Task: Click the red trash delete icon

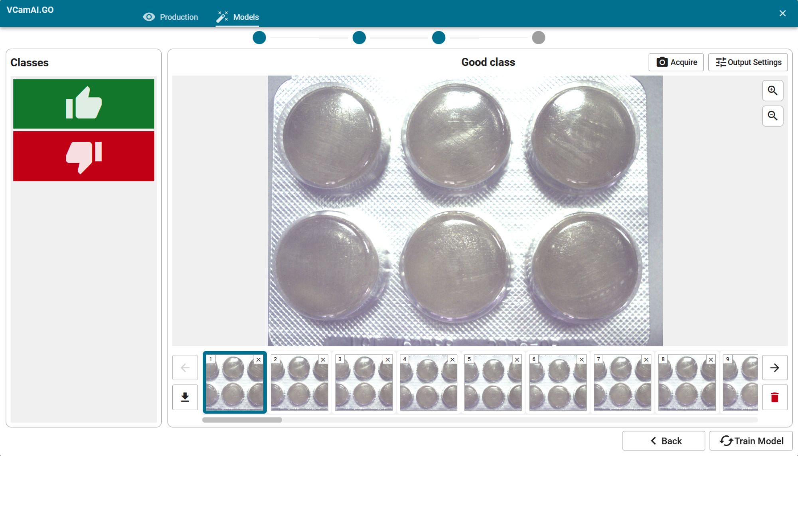Action: [x=774, y=397]
